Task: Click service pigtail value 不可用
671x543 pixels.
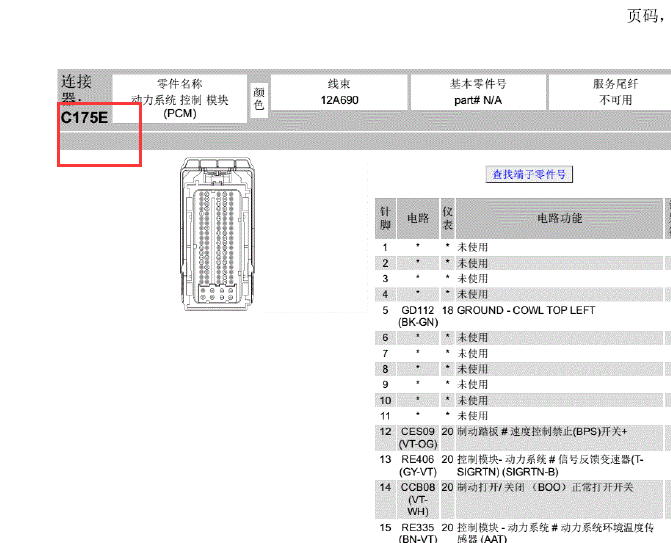Action: click(x=616, y=100)
